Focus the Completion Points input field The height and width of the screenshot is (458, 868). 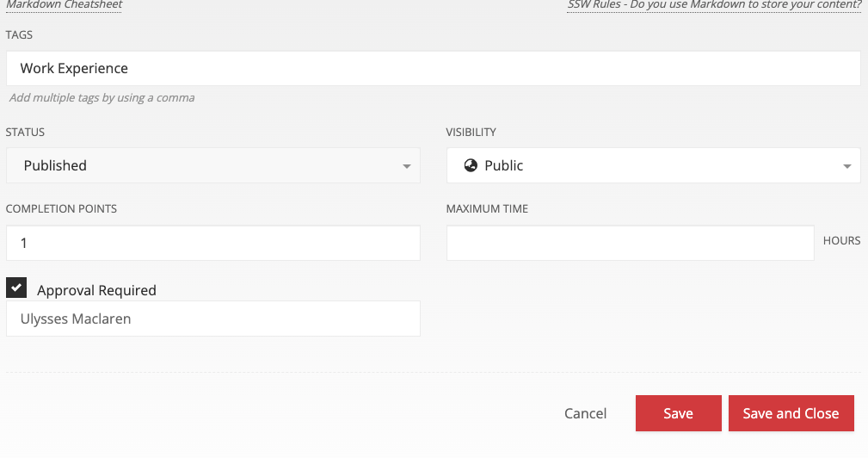tap(212, 243)
